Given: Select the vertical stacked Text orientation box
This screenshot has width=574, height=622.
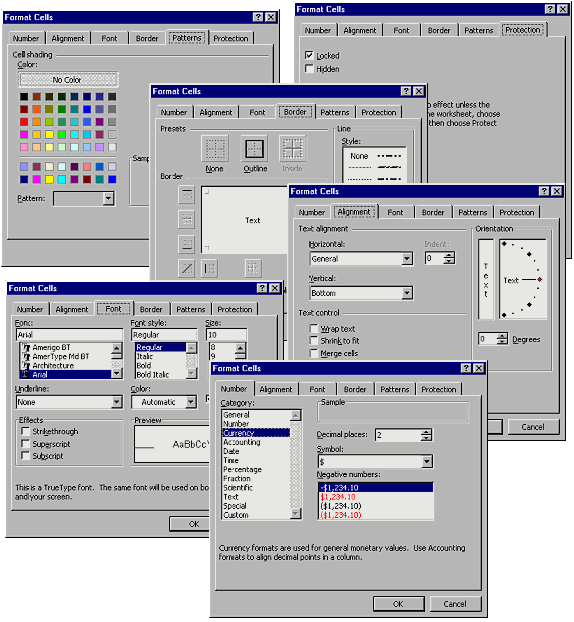Looking at the screenshot, I should pos(486,279).
